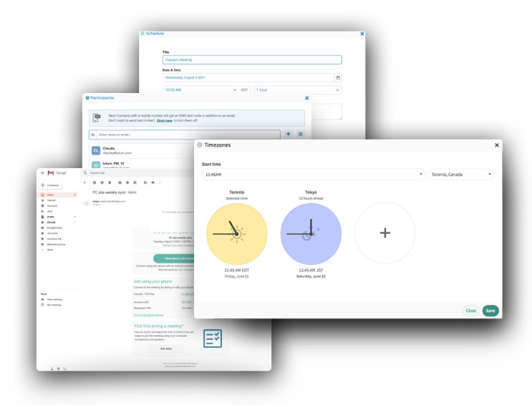Save the Timezones dialog
532x405 pixels.
point(490,311)
